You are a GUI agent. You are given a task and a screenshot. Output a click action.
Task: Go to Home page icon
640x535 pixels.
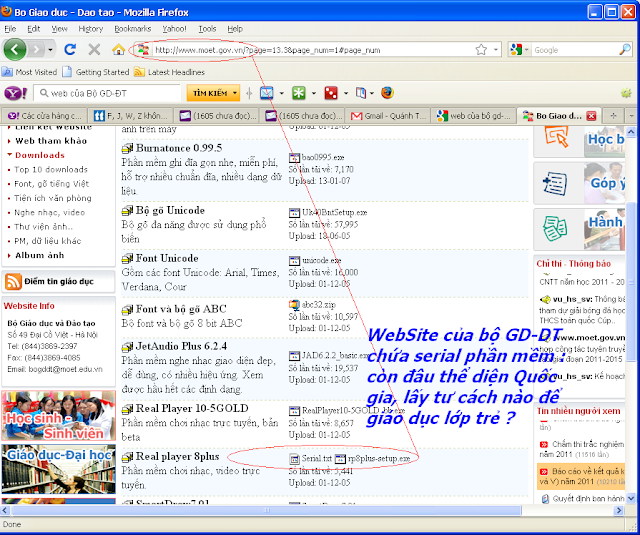pos(118,50)
